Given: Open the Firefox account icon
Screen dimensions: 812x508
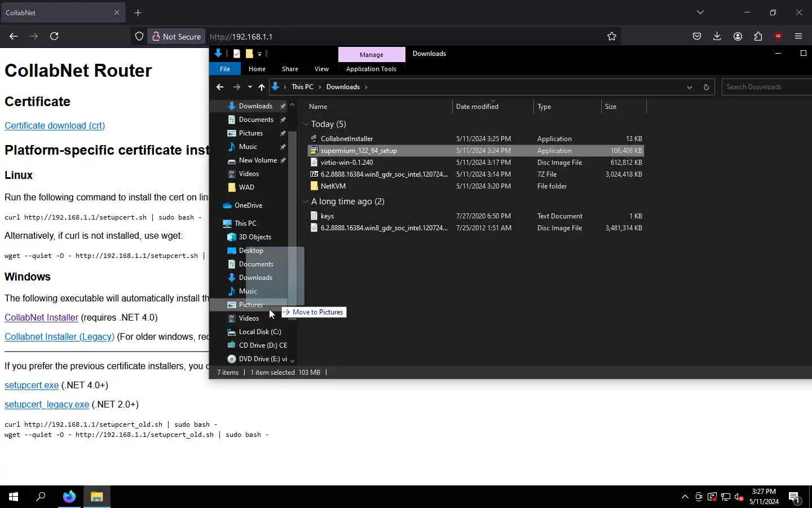Looking at the screenshot, I should pyautogui.click(x=738, y=36).
